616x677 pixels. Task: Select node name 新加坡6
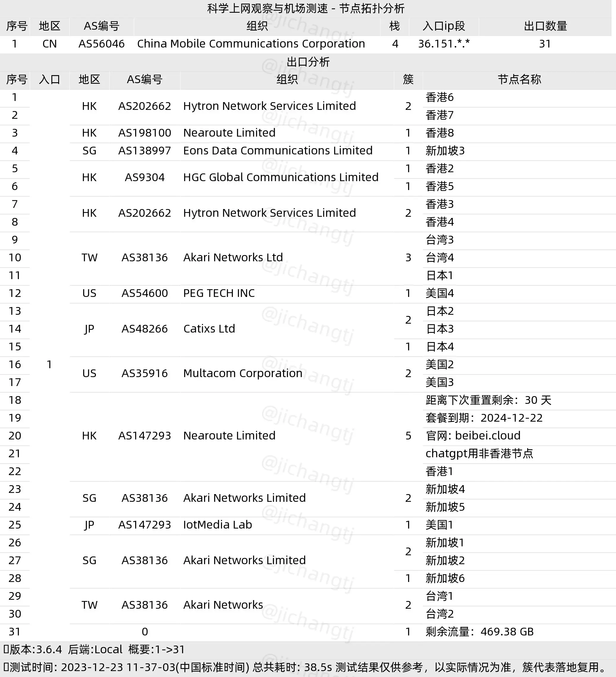pyautogui.click(x=445, y=578)
